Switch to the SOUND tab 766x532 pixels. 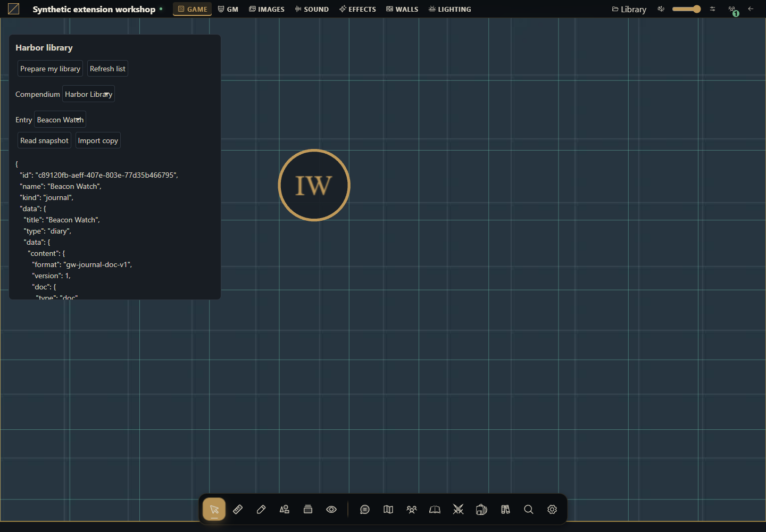312,9
